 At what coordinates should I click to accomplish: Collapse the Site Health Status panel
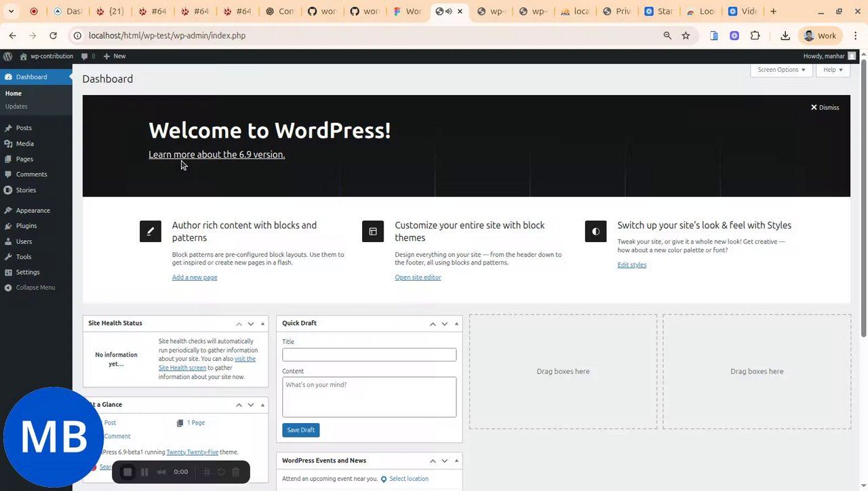click(x=262, y=323)
